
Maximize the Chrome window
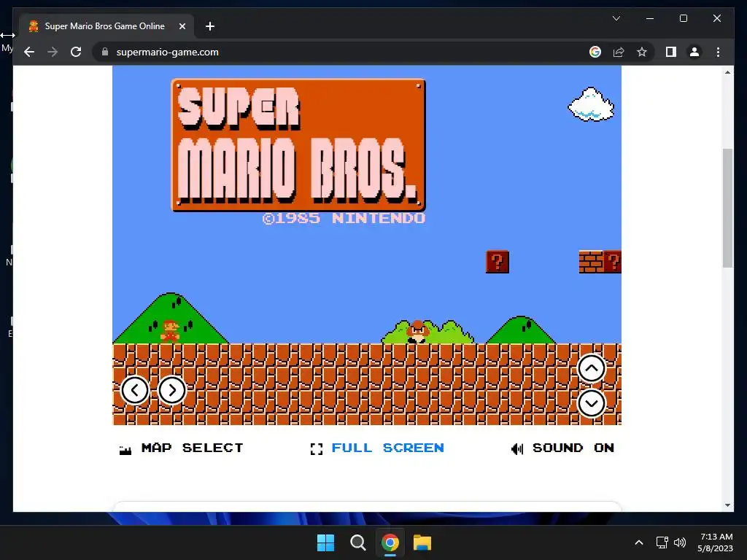pyautogui.click(x=683, y=18)
